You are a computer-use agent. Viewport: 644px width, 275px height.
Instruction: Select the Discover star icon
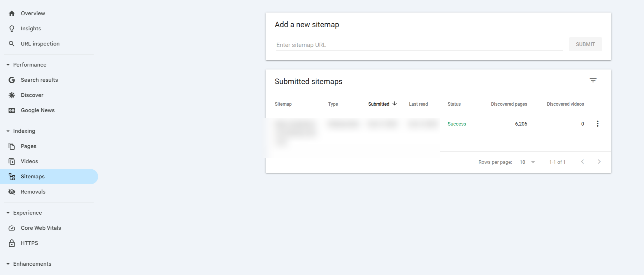12,95
